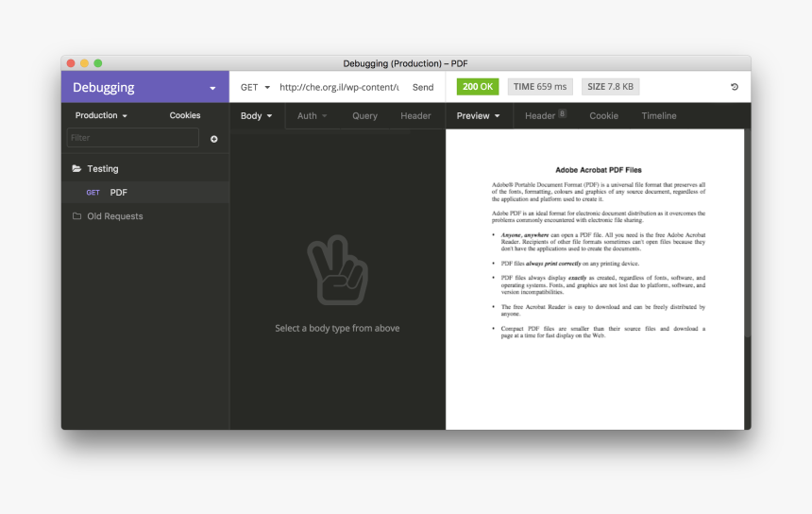Open the Debugging workspace dropdown
The width and height of the screenshot is (812, 514).
[145, 87]
